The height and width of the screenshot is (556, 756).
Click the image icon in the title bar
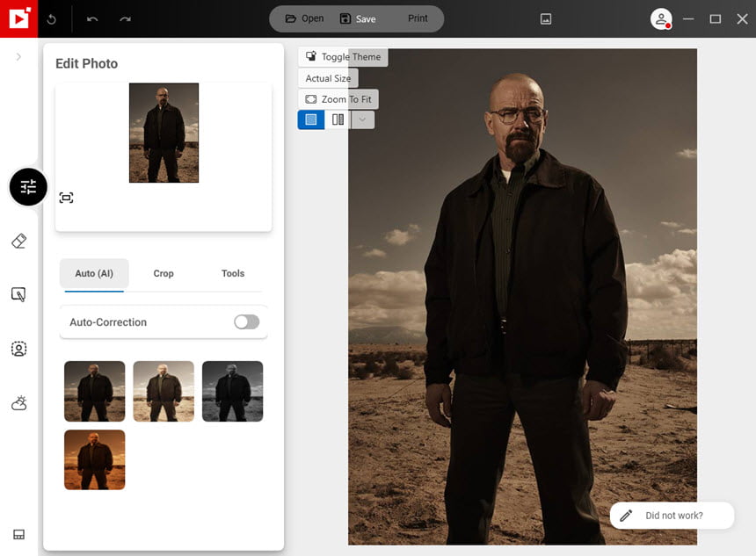point(546,19)
